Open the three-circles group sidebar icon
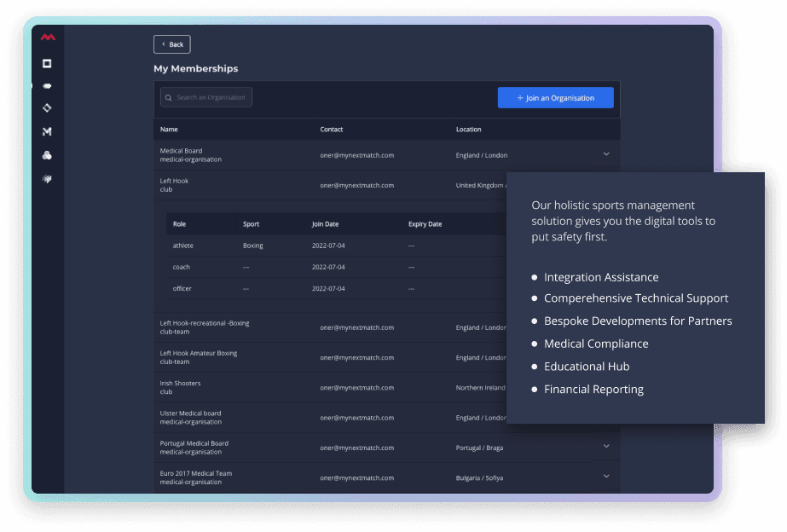 [47, 155]
